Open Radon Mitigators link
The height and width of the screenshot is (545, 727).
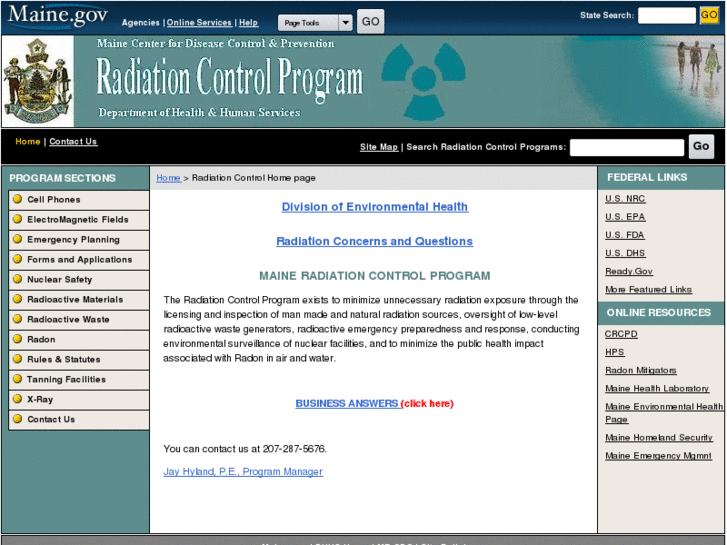[x=641, y=370]
